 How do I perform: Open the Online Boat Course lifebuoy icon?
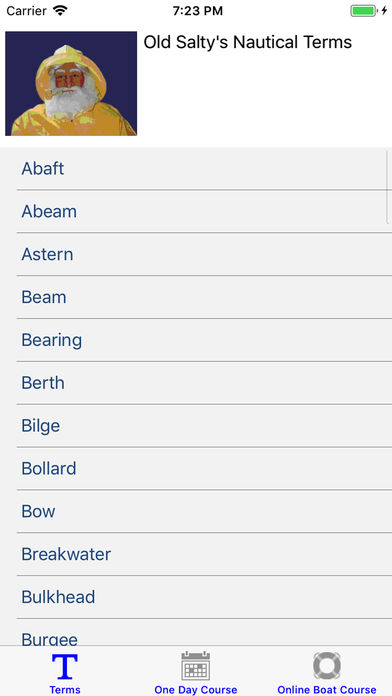coord(327,666)
